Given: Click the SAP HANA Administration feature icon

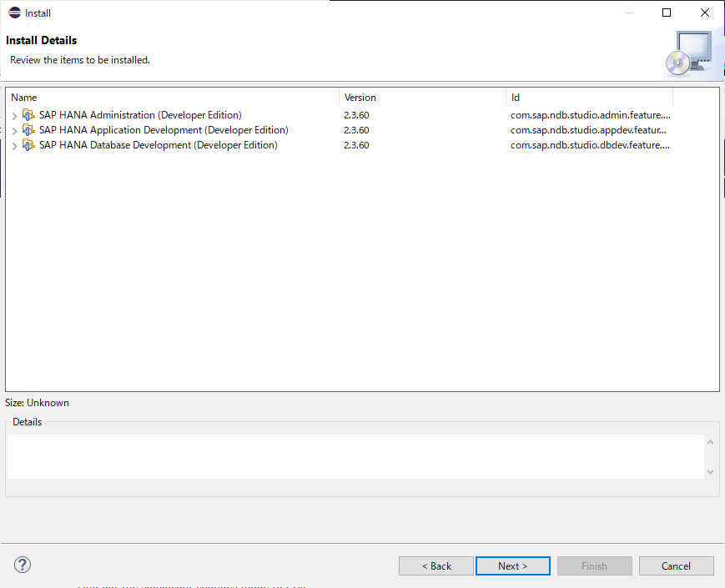Looking at the screenshot, I should click(28, 114).
